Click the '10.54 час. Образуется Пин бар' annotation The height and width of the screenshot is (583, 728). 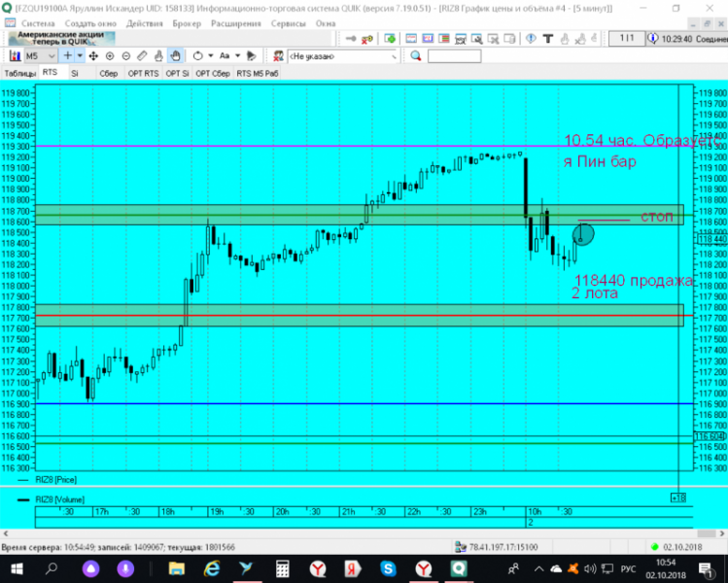pyautogui.click(x=642, y=151)
